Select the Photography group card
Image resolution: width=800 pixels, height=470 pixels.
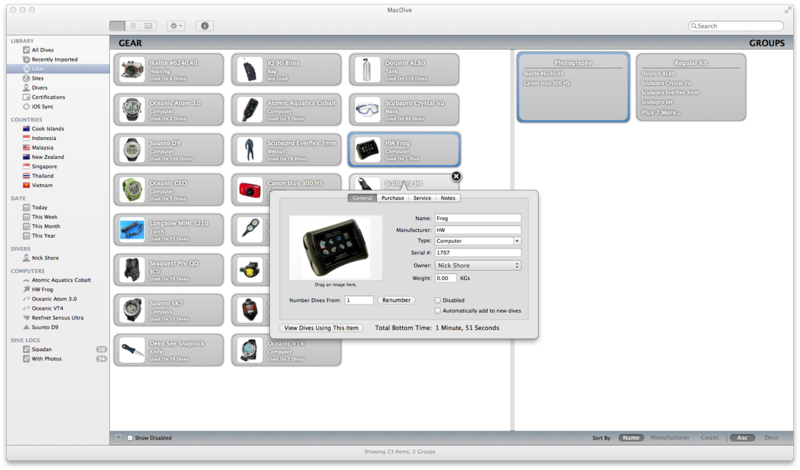click(573, 87)
